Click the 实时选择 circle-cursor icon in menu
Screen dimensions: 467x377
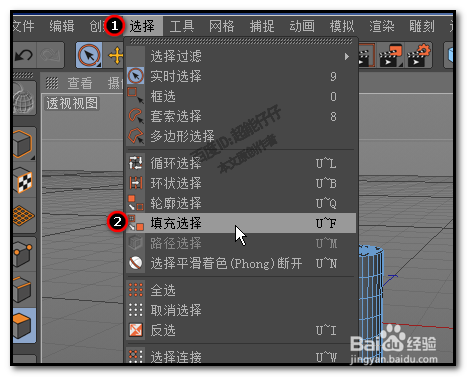click(x=136, y=76)
